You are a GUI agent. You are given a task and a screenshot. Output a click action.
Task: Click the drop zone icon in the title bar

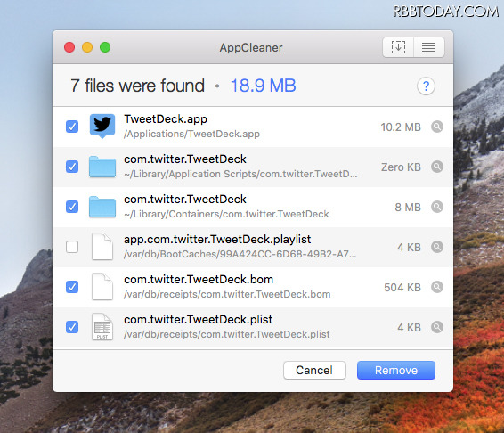[398, 47]
